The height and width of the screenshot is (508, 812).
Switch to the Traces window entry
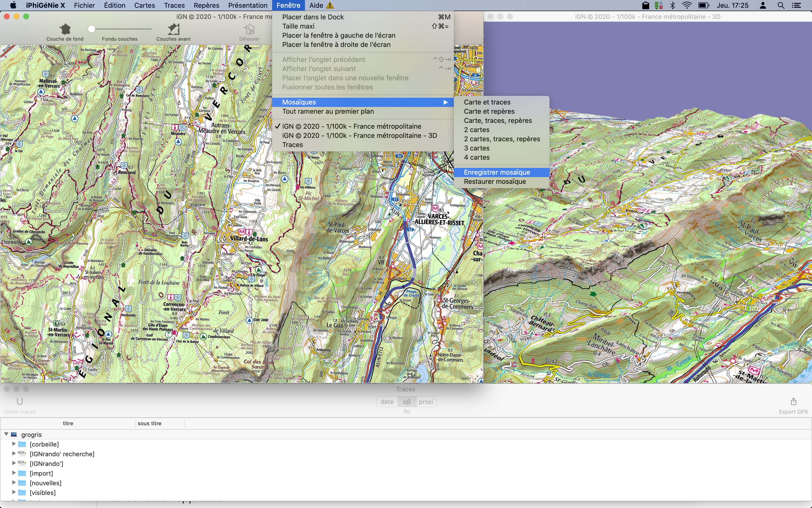coord(363,145)
